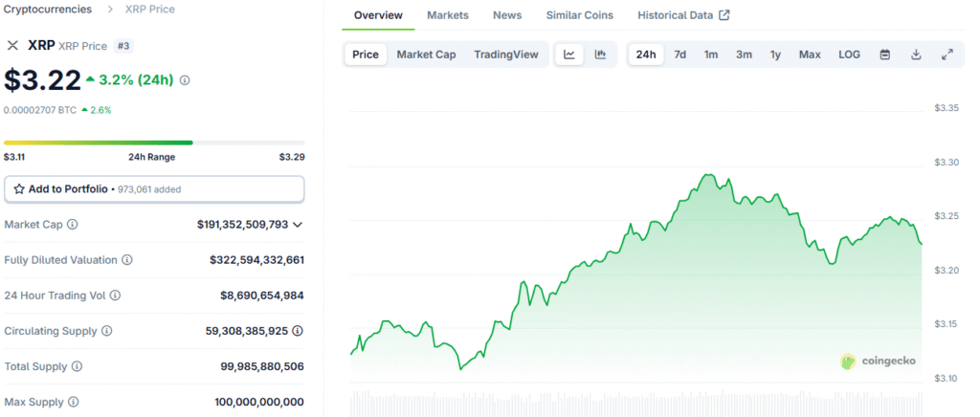Click the $3.35 axis label
The image size is (980, 417).
pos(947,108)
